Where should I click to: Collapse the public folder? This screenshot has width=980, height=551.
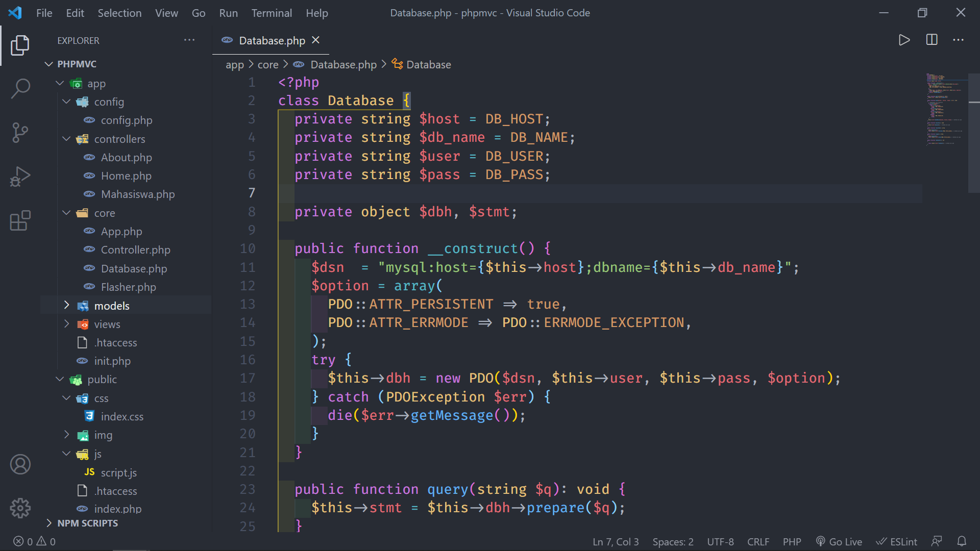click(x=60, y=379)
